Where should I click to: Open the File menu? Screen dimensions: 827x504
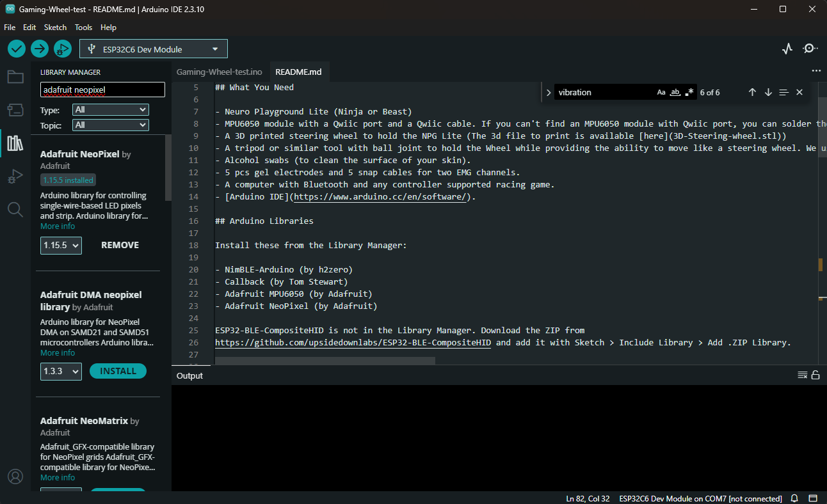coord(10,28)
